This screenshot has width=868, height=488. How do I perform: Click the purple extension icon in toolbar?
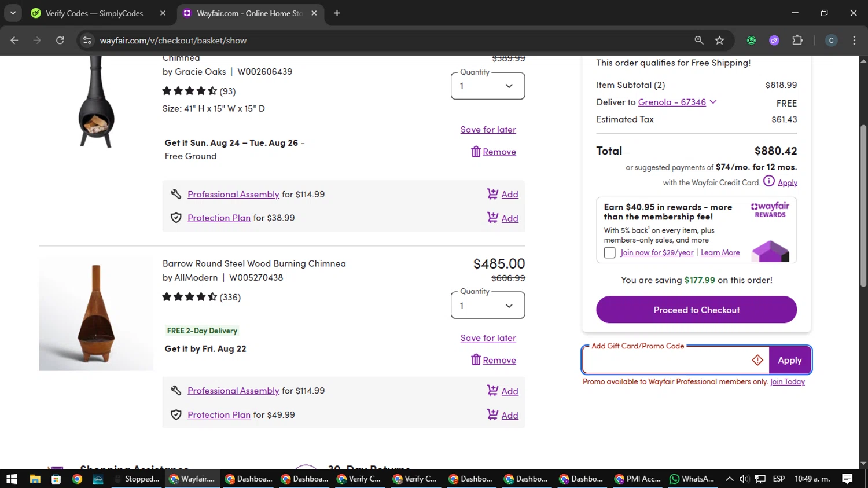coord(774,41)
